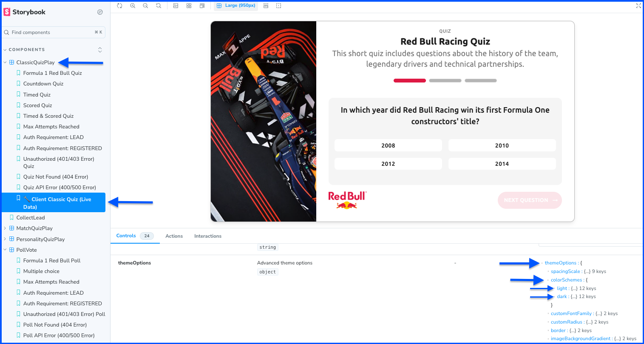Click the zoom out toolbar icon
The height and width of the screenshot is (344, 644).
(x=146, y=6)
